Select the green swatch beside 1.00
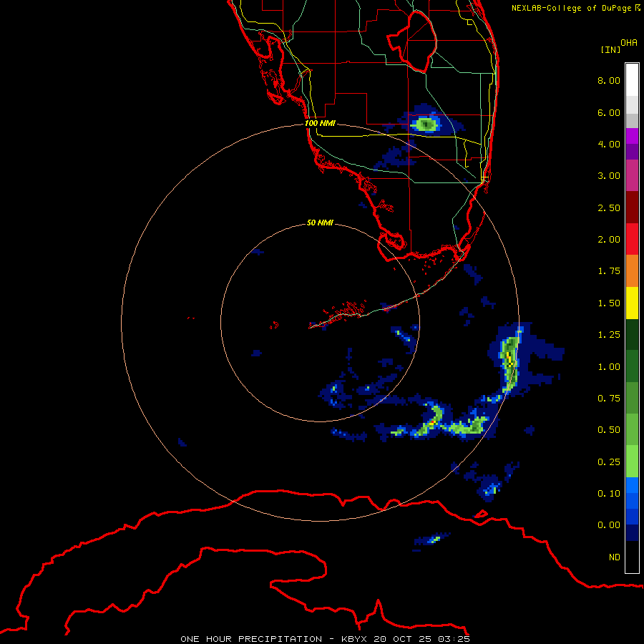The height and width of the screenshot is (644, 644). 632,366
